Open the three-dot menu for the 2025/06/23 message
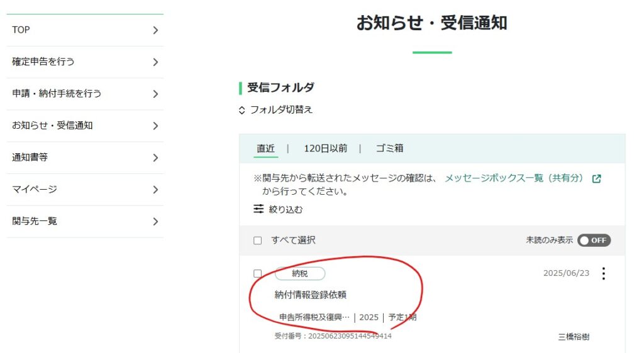This screenshot has height=353, width=644. 603,273
